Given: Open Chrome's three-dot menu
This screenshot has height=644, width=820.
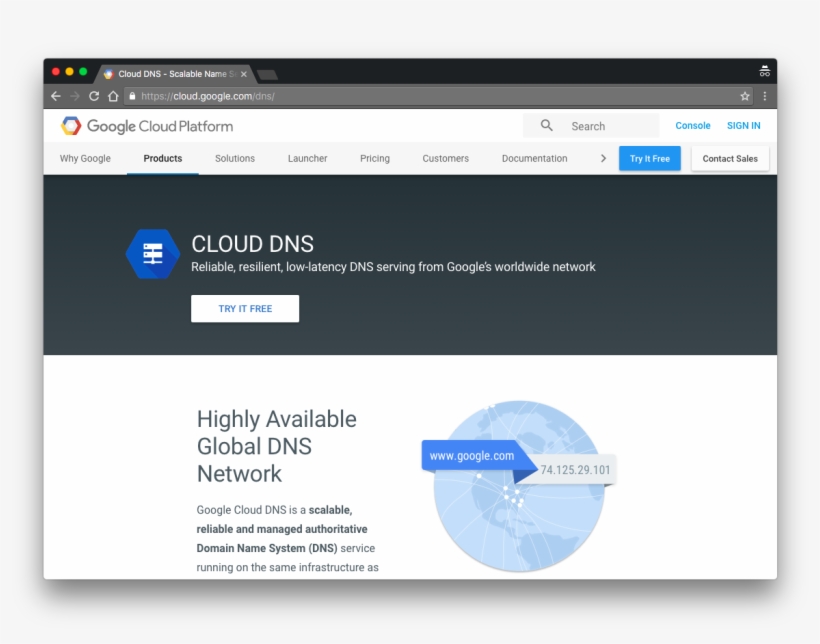Looking at the screenshot, I should click(x=765, y=96).
